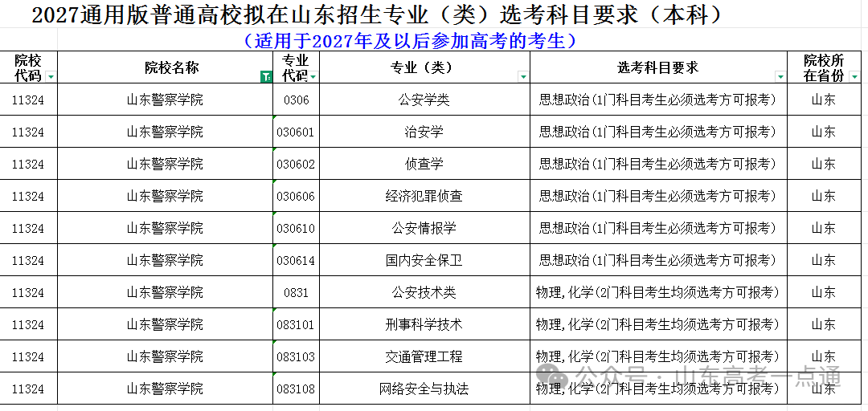Viewport: 868px width, 411px height.
Task: Click the 国内安全保卫 cell
Action: 424,260
